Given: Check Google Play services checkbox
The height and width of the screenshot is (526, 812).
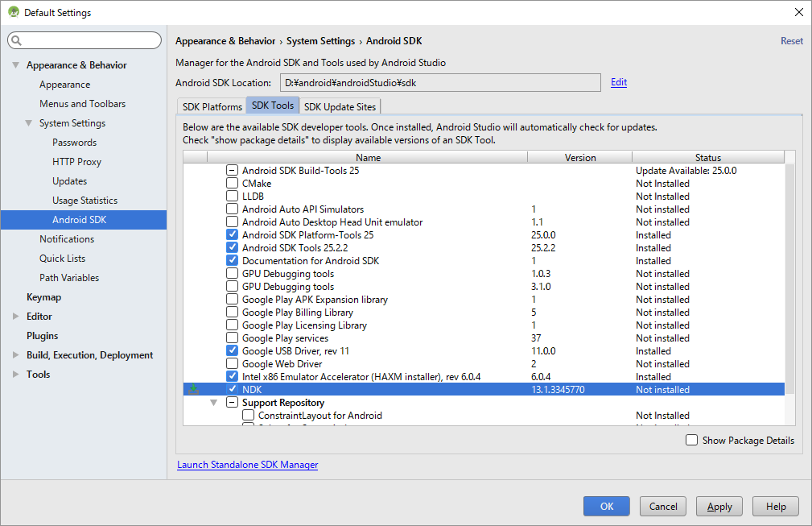Looking at the screenshot, I should point(232,338).
